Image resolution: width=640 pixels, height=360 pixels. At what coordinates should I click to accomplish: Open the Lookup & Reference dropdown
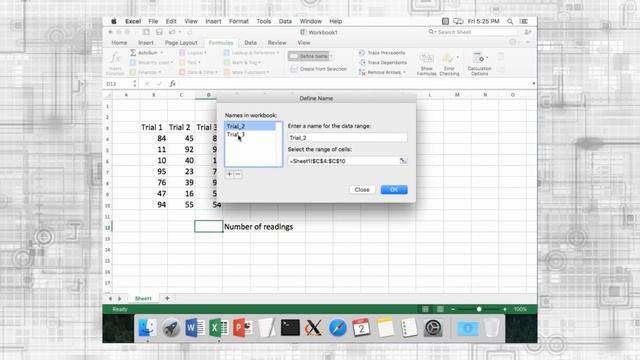[251, 53]
